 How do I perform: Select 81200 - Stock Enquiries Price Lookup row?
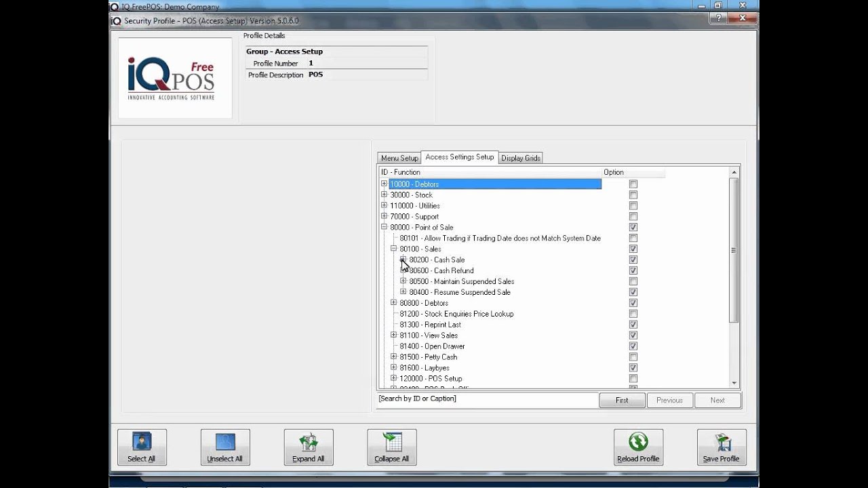coord(456,314)
